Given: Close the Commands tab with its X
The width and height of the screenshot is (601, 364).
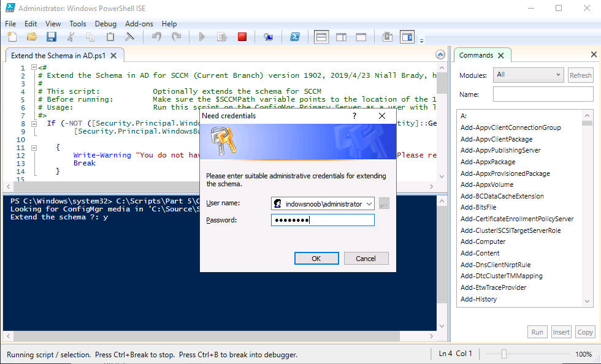Looking at the screenshot, I should pyautogui.click(x=500, y=56).
